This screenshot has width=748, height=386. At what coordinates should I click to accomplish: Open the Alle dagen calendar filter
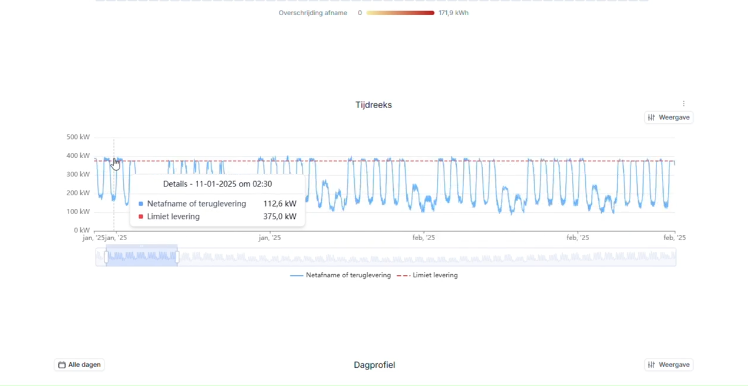[x=79, y=365]
